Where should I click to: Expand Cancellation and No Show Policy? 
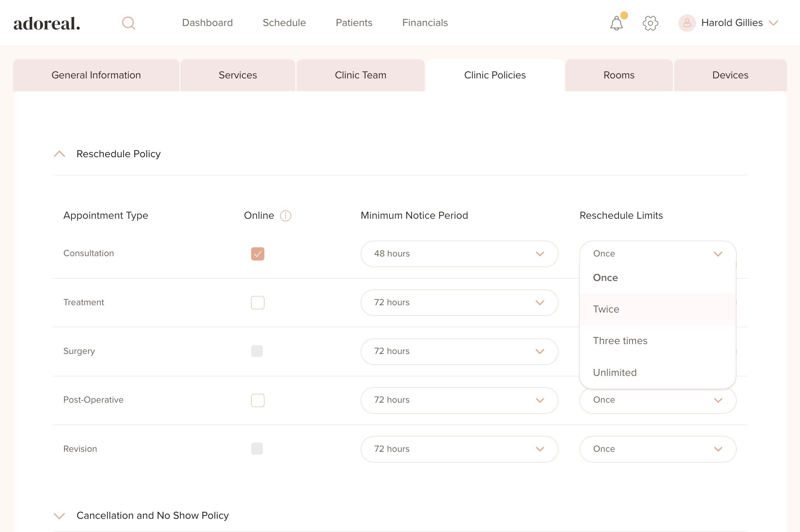coord(59,516)
